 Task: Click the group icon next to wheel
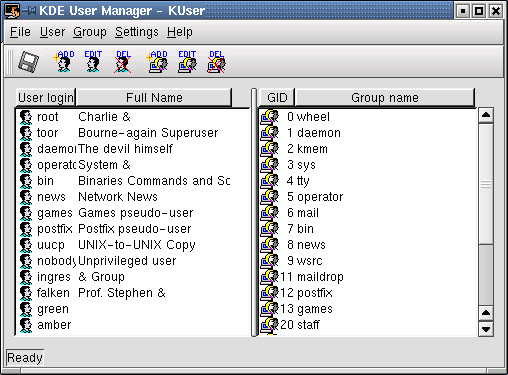pos(269,117)
